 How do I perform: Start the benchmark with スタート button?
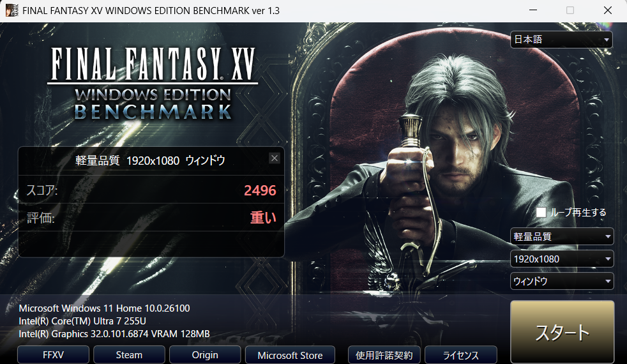(563, 333)
